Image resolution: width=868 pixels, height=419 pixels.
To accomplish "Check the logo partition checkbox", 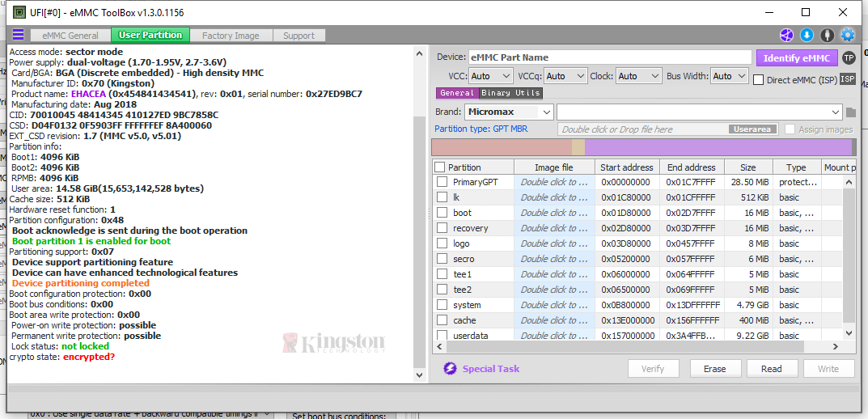I will click(x=442, y=243).
